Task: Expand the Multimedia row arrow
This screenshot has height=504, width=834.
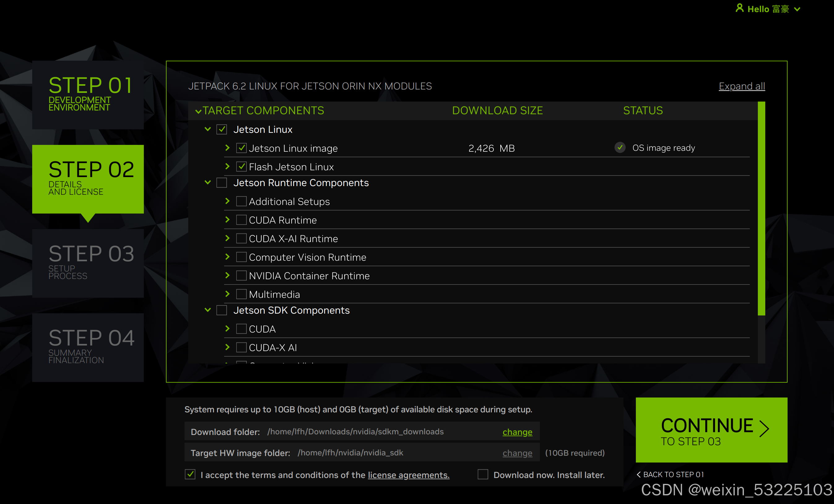Action: (228, 294)
